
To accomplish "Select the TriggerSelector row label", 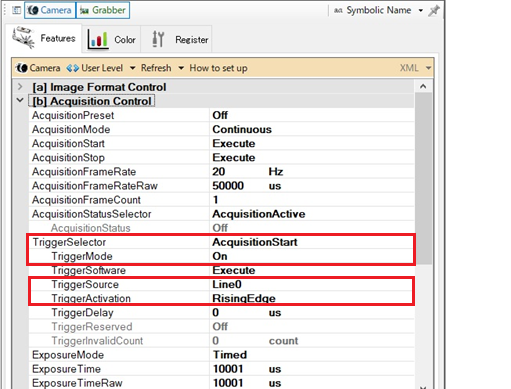I will click(x=69, y=242).
